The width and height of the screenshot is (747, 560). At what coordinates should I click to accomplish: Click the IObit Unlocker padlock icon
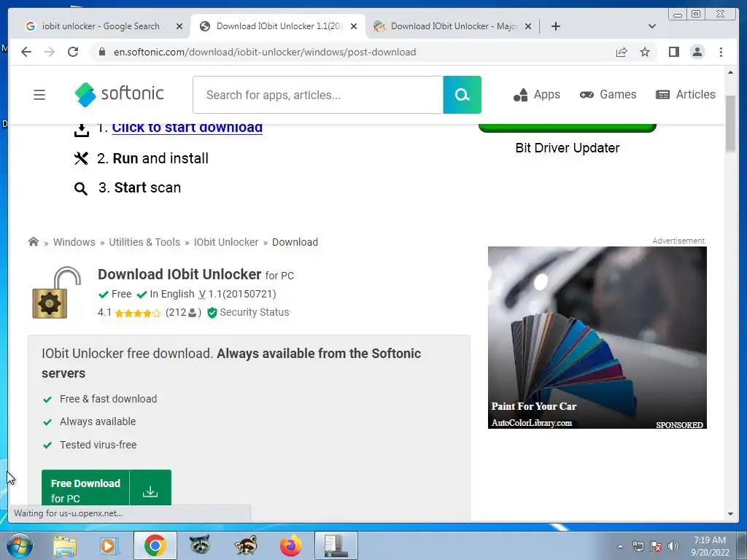tap(57, 292)
